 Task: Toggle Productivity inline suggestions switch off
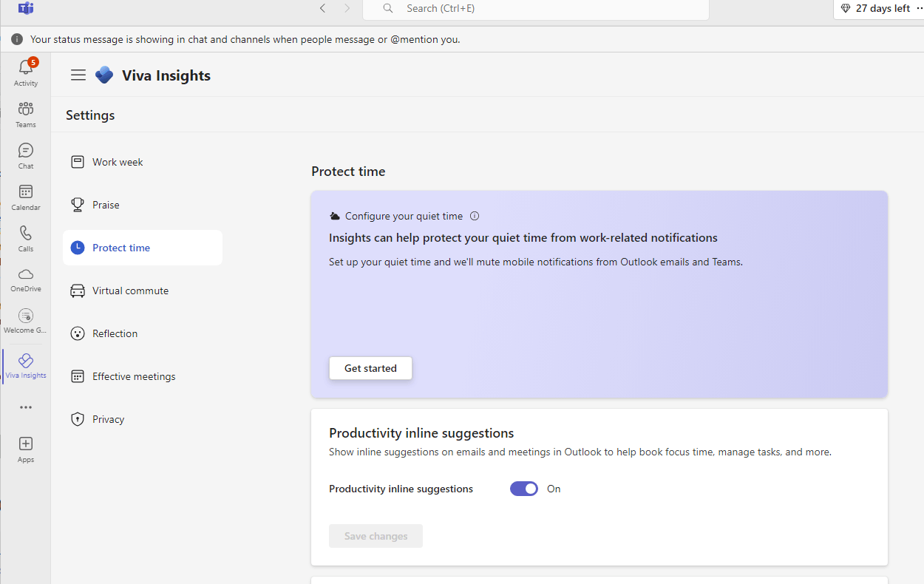click(524, 489)
